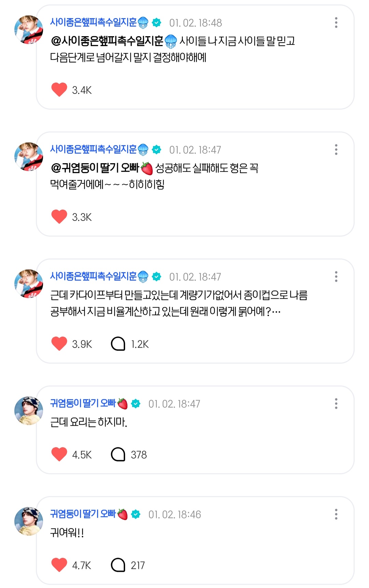This screenshot has width=369, height=588.
Task: Open the jellyfish user's avatar on top post
Action: point(29,30)
